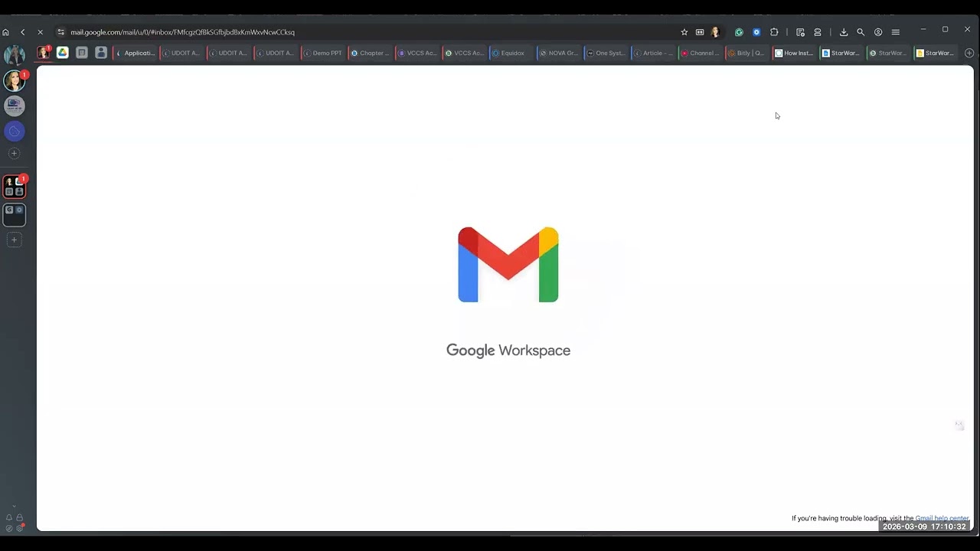The width and height of the screenshot is (980, 551).
Task: Switch to the Channel tab
Action: 701,53
